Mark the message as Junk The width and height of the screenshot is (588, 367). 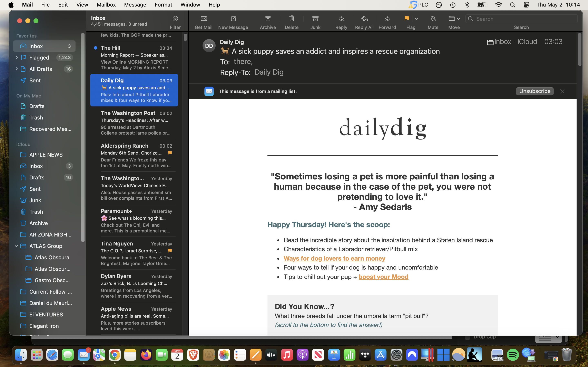(315, 19)
